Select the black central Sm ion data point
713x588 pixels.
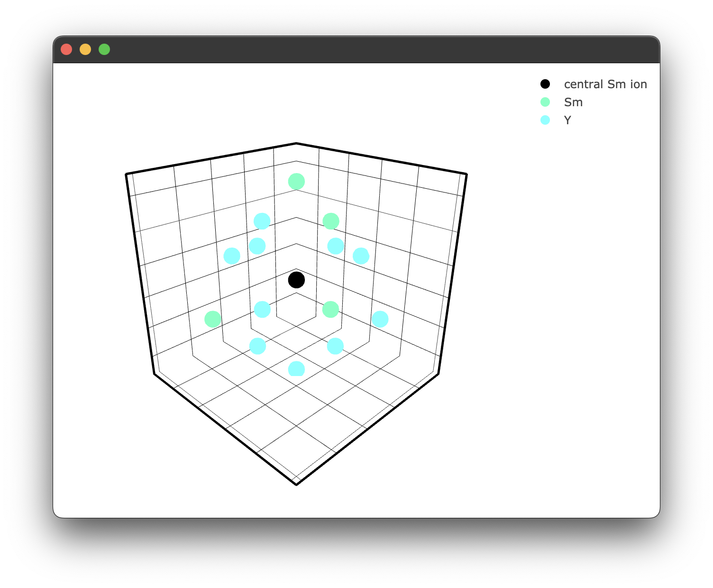[x=296, y=280]
